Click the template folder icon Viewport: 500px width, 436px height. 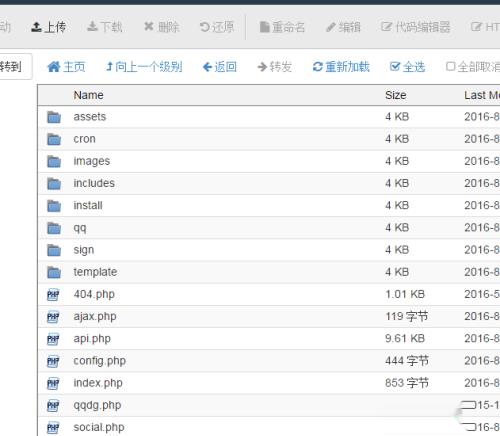coord(54,272)
